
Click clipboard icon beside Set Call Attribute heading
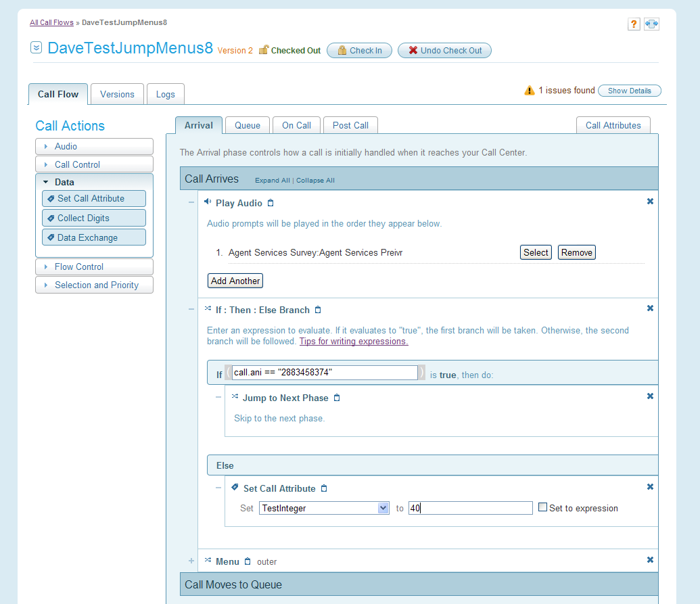click(x=324, y=488)
